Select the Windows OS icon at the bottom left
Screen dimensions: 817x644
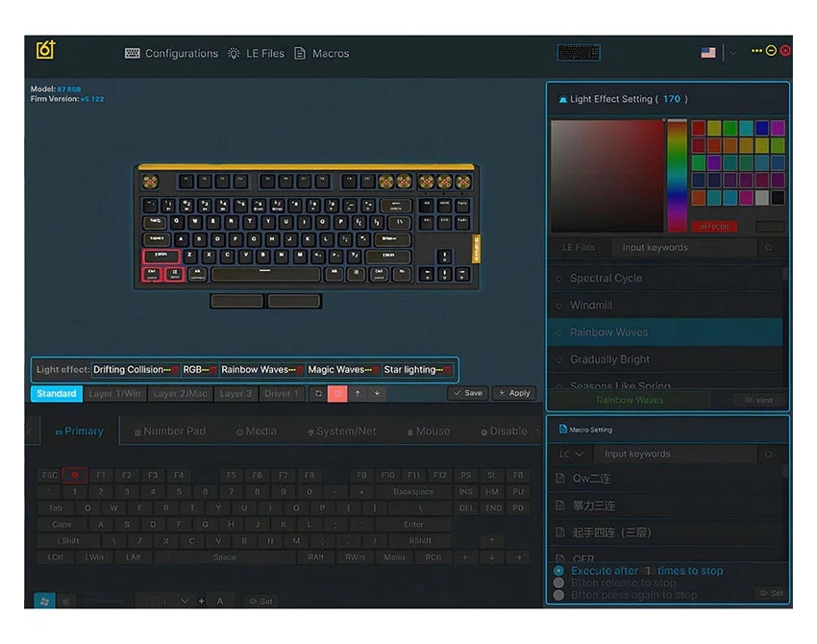click(43, 601)
